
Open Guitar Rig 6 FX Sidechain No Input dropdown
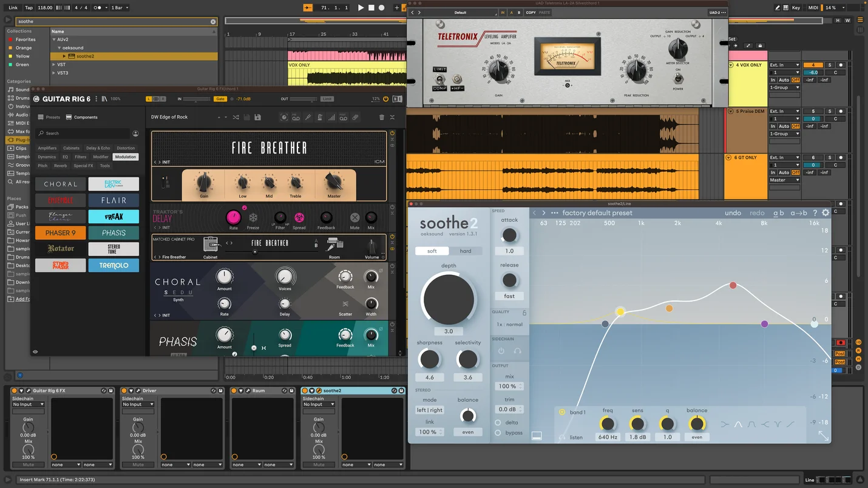tap(29, 404)
